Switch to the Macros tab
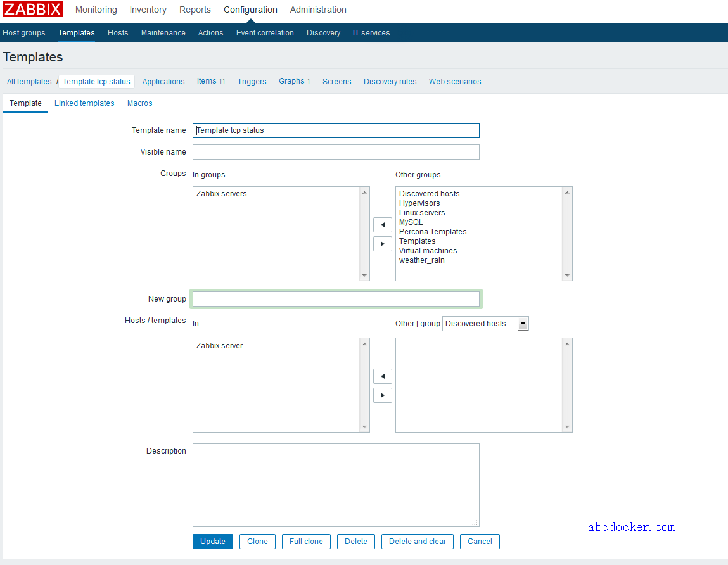Image resolution: width=728 pixels, height=565 pixels. tap(139, 103)
